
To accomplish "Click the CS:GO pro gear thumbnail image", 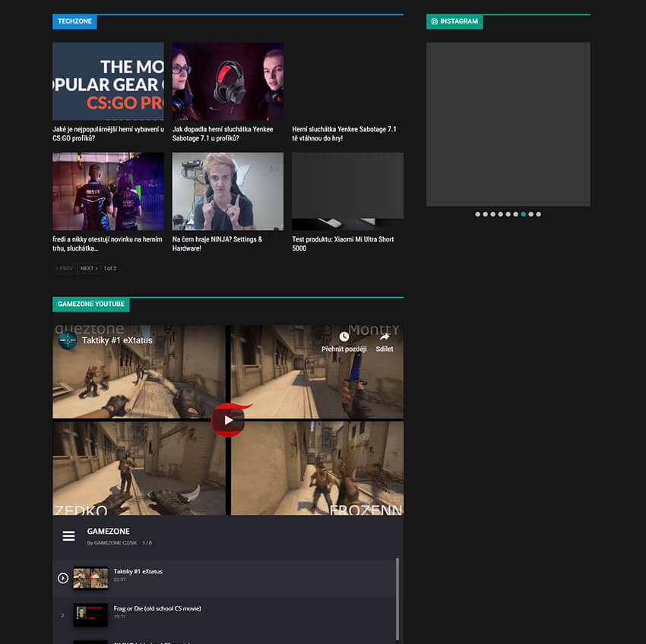I will 108,81.
